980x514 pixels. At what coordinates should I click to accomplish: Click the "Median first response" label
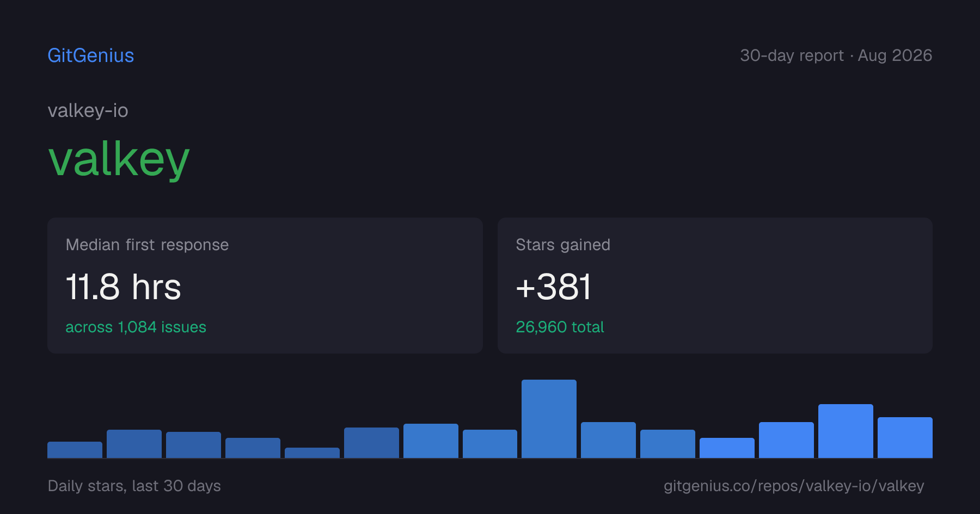pyautogui.click(x=147, y=245)
